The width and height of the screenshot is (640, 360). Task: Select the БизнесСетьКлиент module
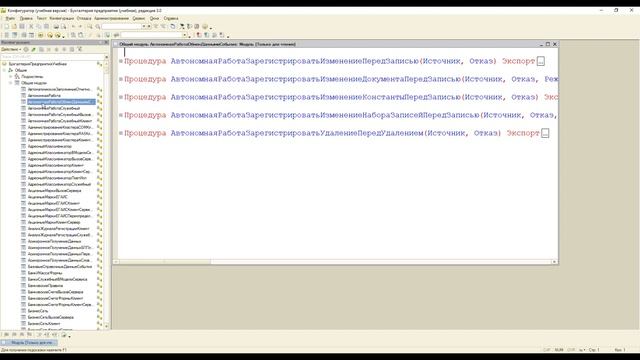click(44, 323)
